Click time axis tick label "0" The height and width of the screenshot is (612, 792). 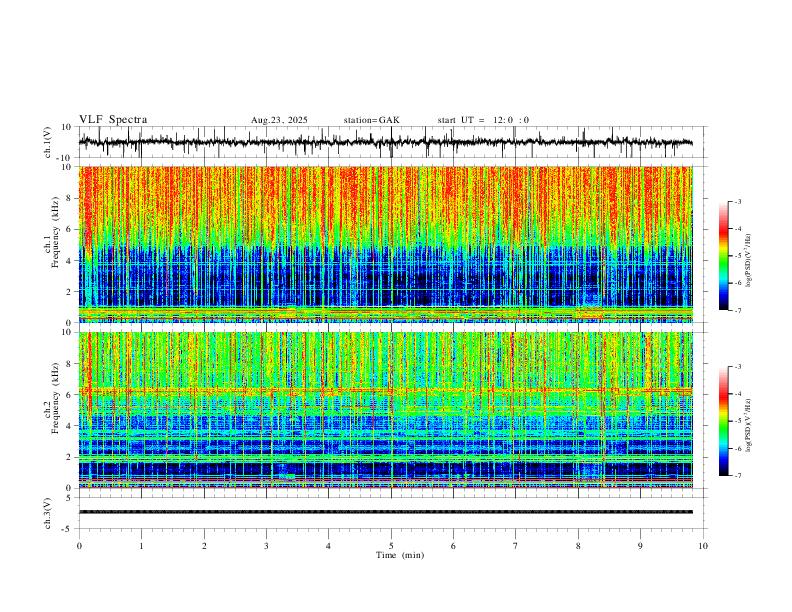point(79,546)
